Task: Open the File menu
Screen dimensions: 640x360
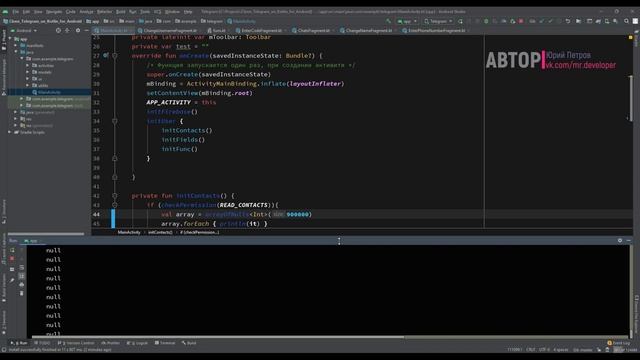Action: click(15, 12)
